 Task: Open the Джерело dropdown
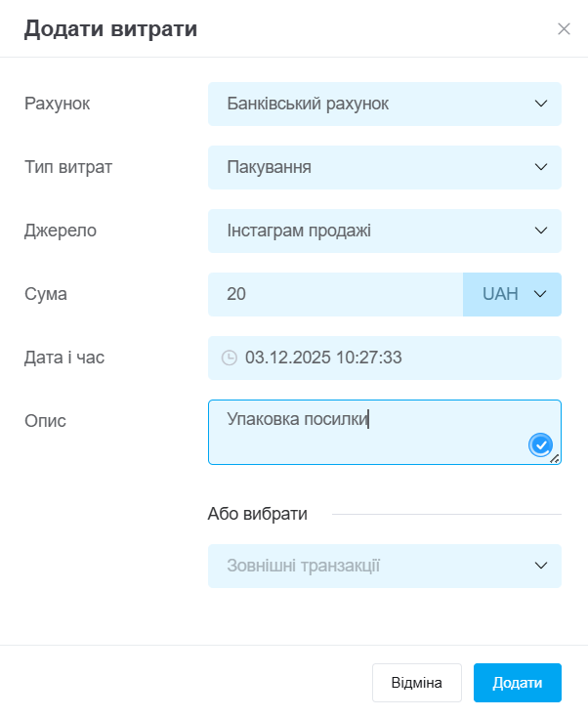pyautogui.click(x=384, y=231)
